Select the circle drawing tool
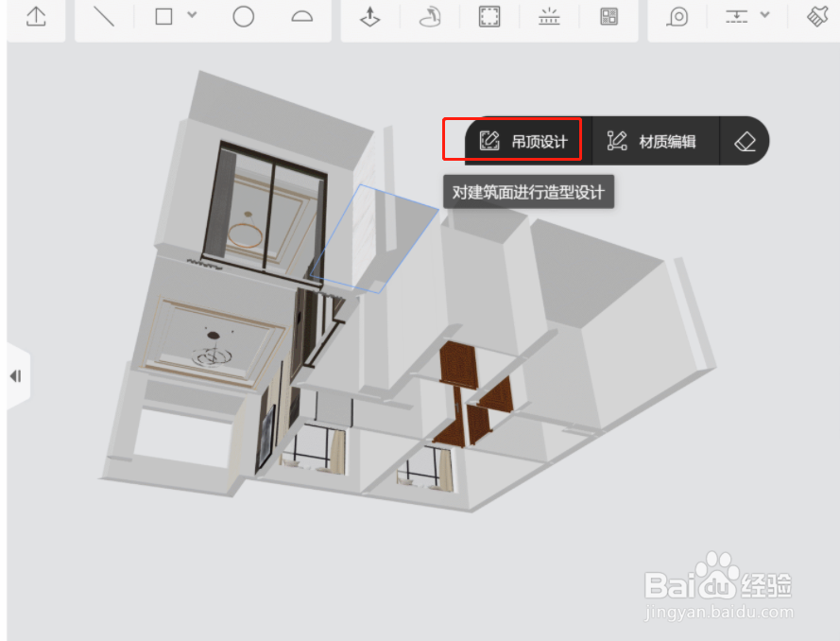The image size is (840, 641). pos(243,17)
